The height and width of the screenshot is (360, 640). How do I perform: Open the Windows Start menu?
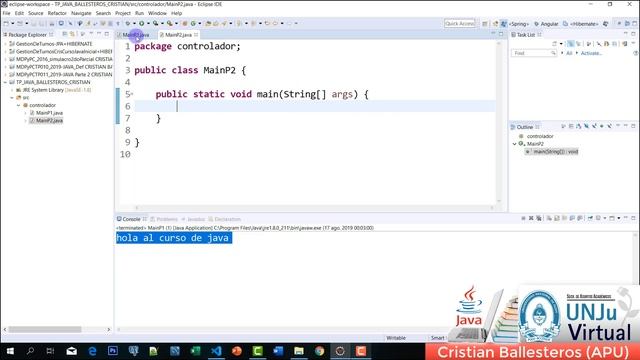10,351
